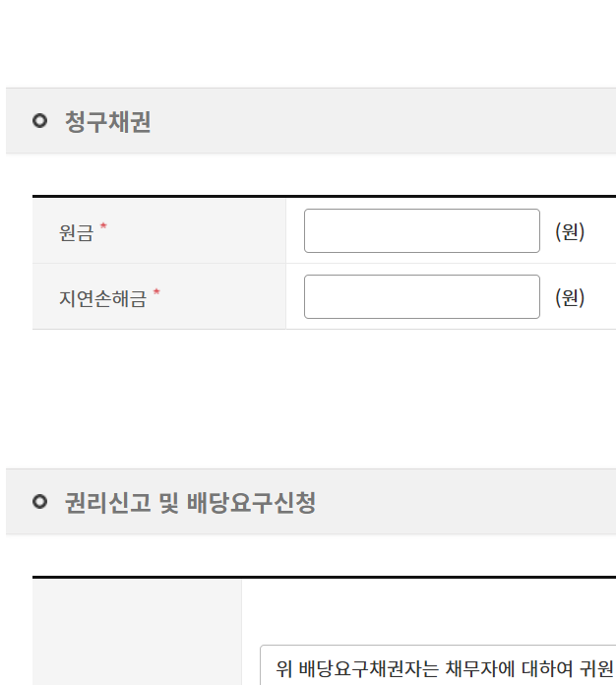Click the (원) unit after the 지연손해금 field

click(570, 297)
